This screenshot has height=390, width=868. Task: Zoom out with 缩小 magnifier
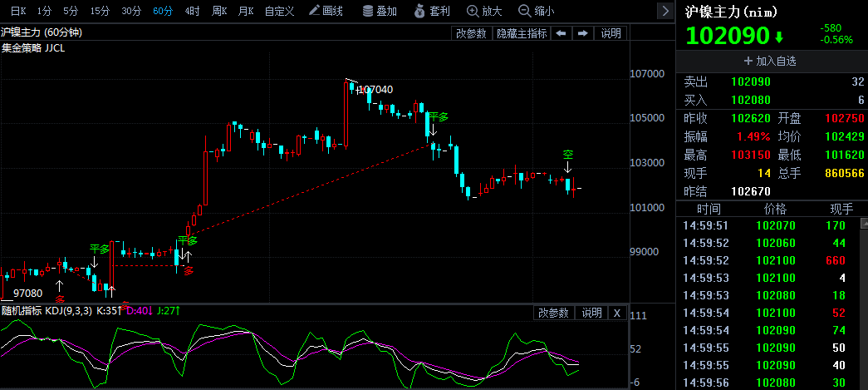point(537,11)
